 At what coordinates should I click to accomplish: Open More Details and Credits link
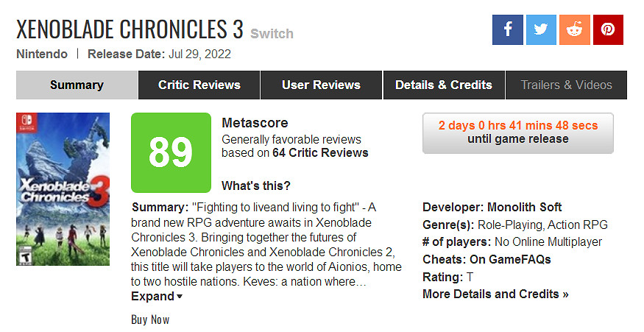[495, 294]
